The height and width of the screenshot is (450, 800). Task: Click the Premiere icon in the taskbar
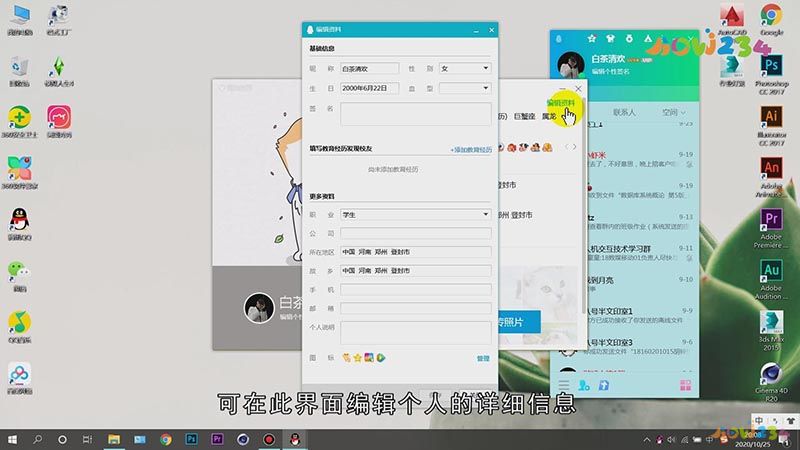coord(217,439)
